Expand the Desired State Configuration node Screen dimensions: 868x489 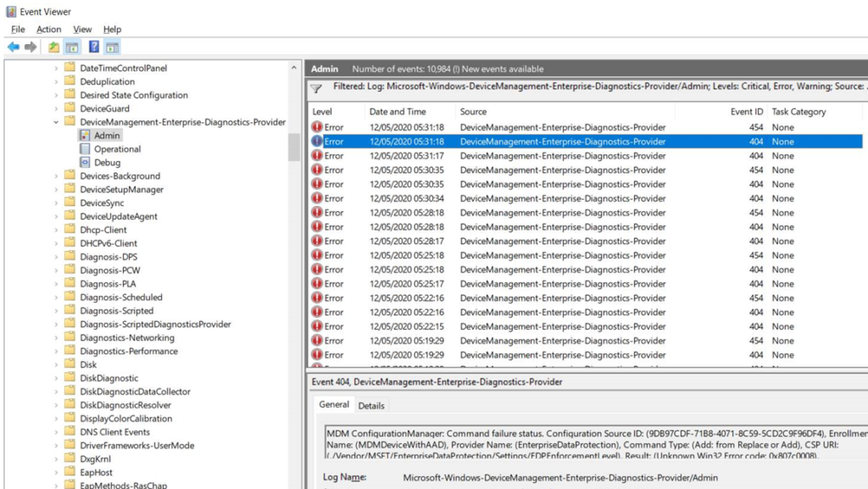pos(56,95)
